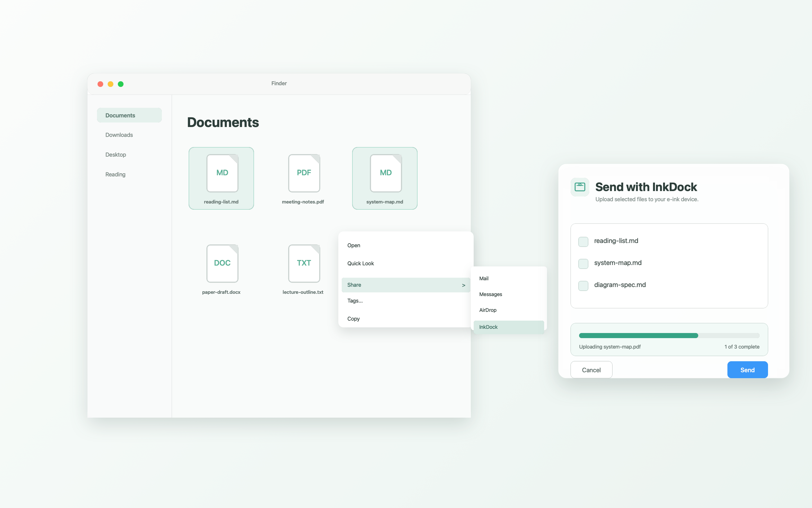
Task: Minimize Finder using the yellow button
Action: tap(111, 84)
